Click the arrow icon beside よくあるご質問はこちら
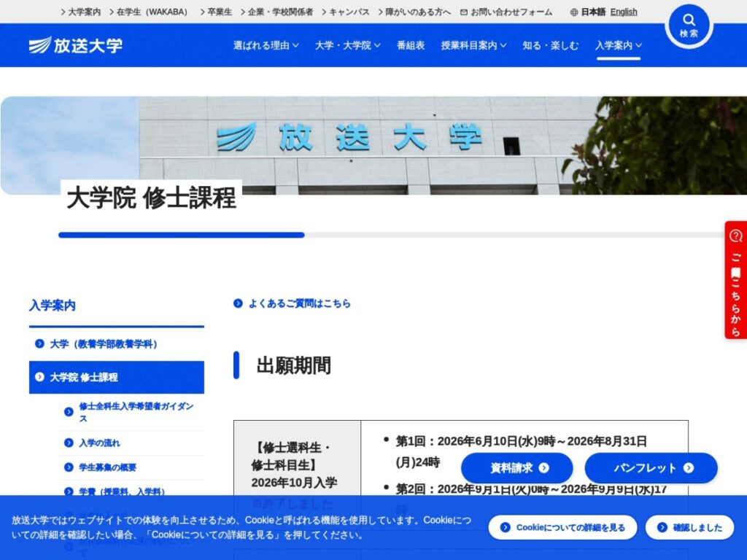The height and width of the screenshot is (560, 747). 238,303
